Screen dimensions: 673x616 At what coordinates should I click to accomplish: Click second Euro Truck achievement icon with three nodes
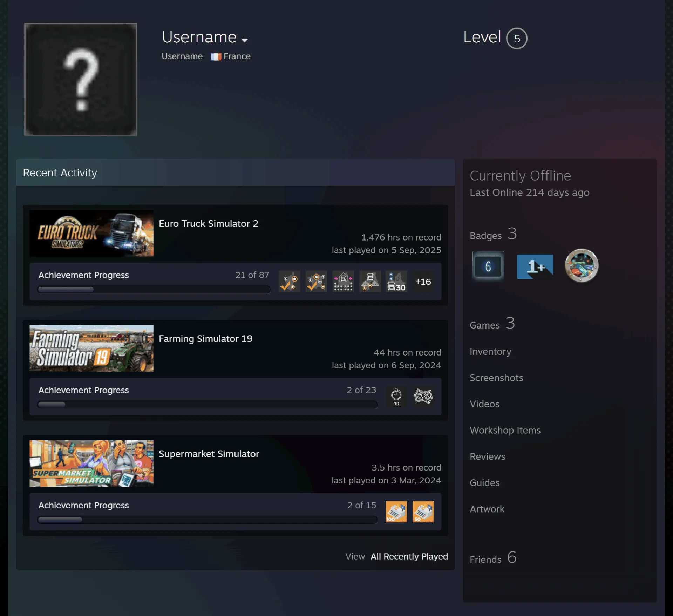tap(316, 282)
